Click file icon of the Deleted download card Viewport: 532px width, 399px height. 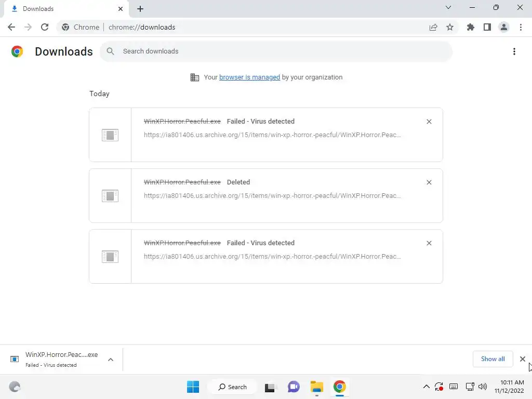point(110,196)
